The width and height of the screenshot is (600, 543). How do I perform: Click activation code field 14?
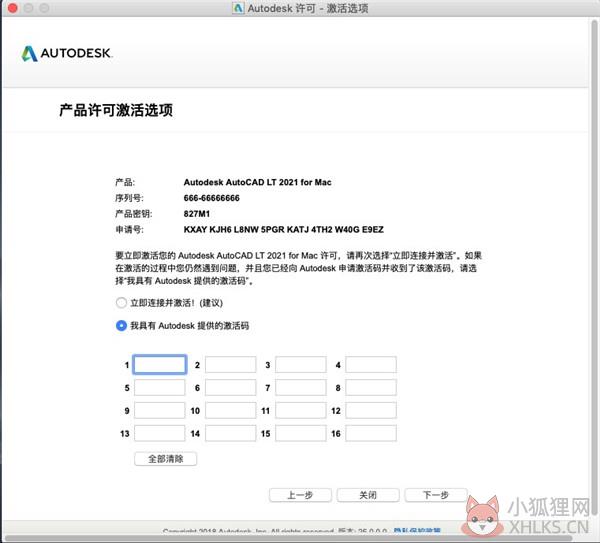point(230,434)
